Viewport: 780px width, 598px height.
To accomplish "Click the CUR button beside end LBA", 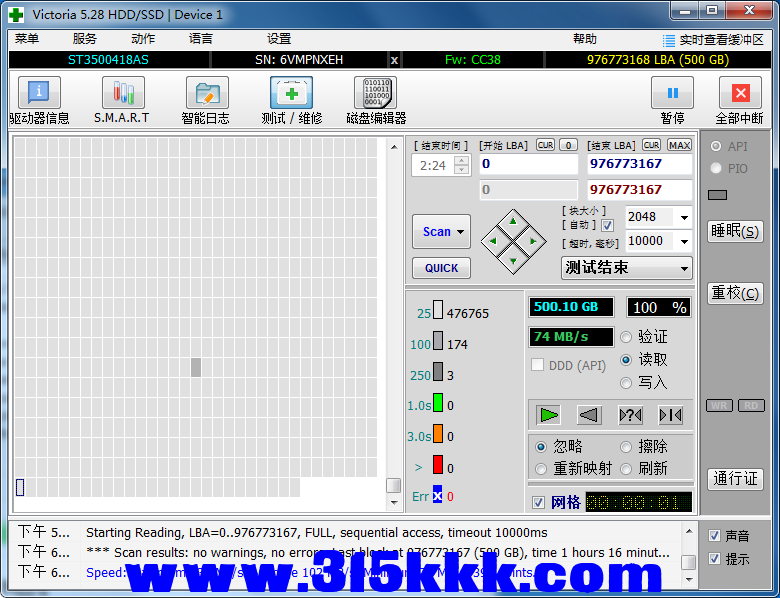I will click(x=651, y=145).
